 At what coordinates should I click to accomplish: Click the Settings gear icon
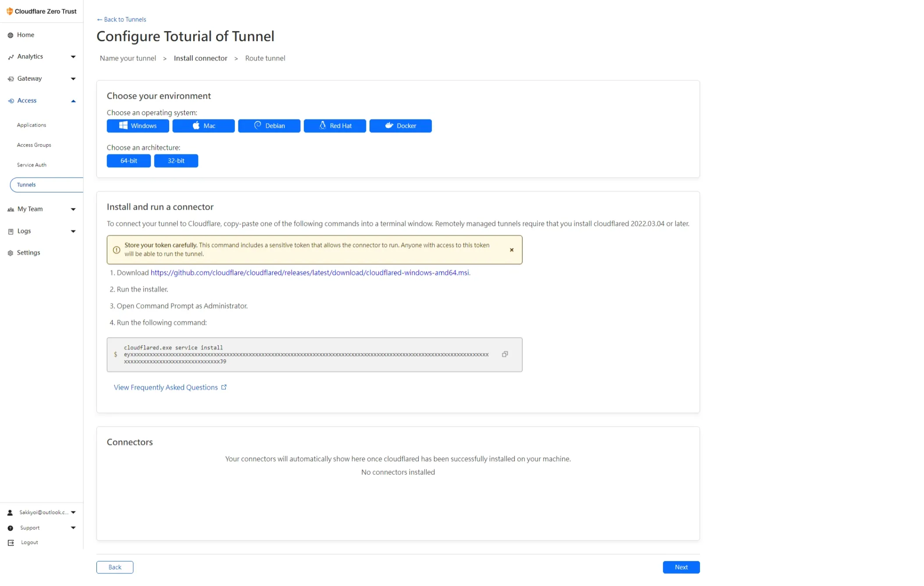11,253
